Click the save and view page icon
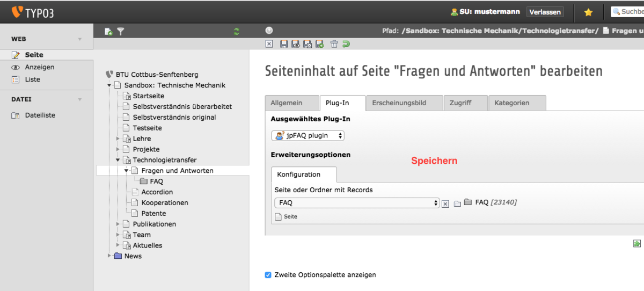Screen dimensions: 644x291 click(296, 44)
